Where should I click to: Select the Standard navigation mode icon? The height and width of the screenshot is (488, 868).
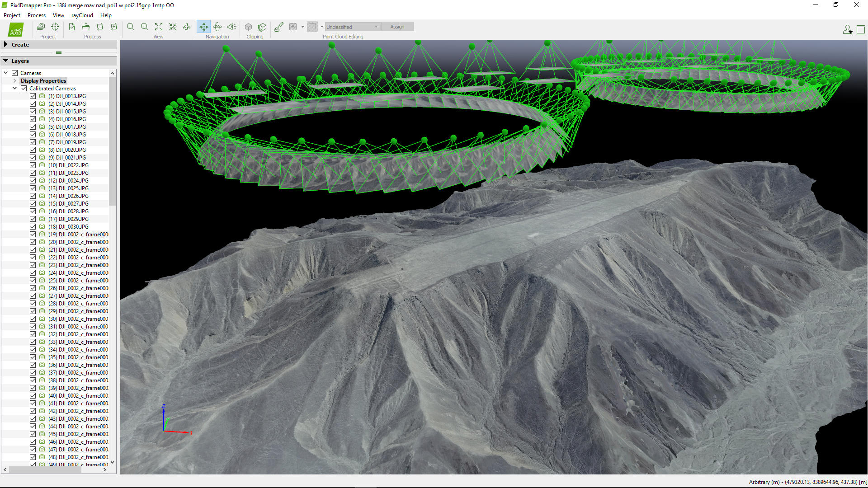pyautogui.click(x=204, y=27)
